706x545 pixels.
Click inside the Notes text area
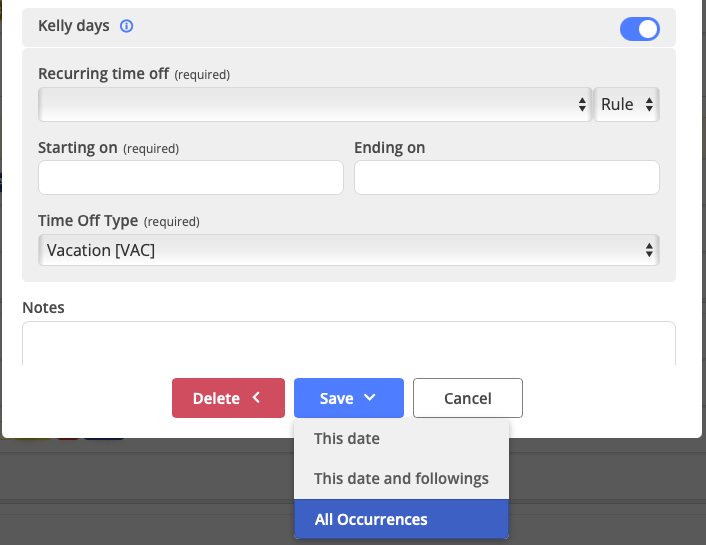tap(349, 343)
